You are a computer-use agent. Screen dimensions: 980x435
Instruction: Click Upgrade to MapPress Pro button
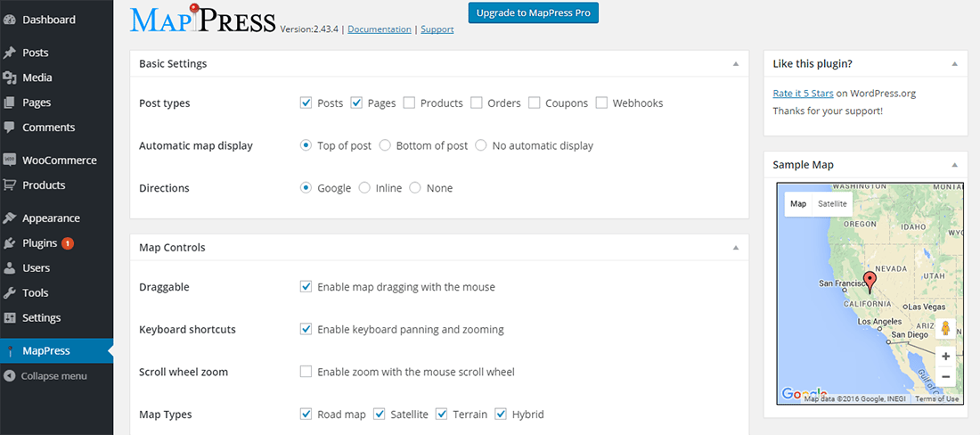click(533, 12)
